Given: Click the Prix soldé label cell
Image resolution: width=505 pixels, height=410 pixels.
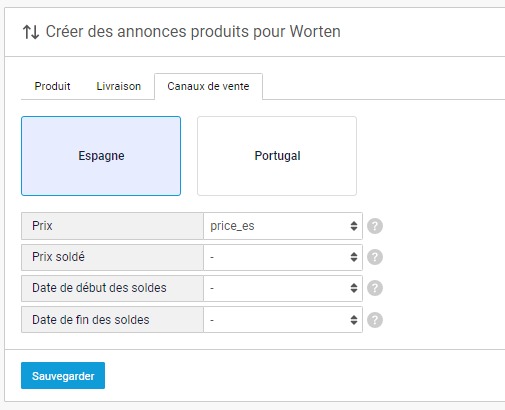Looking at the screenshot, I should [112, 257].
